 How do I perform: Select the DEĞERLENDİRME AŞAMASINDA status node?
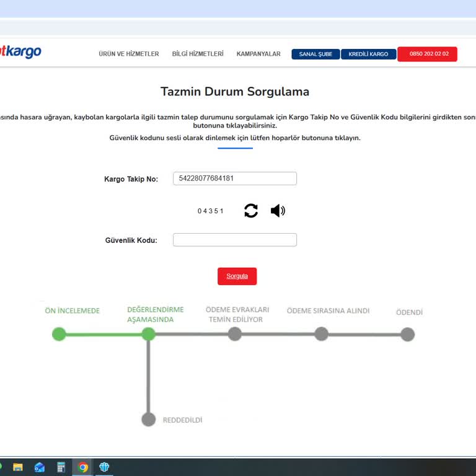coord(148,334)
